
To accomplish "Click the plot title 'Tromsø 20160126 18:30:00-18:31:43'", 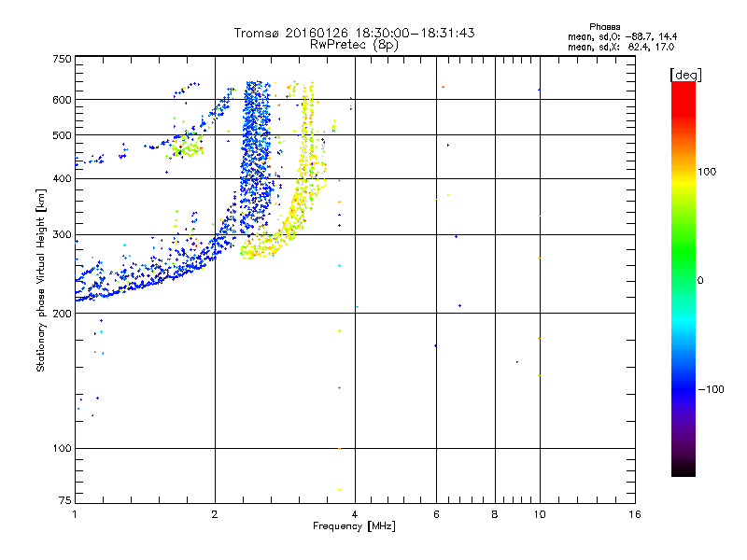I will click(354, 33).
